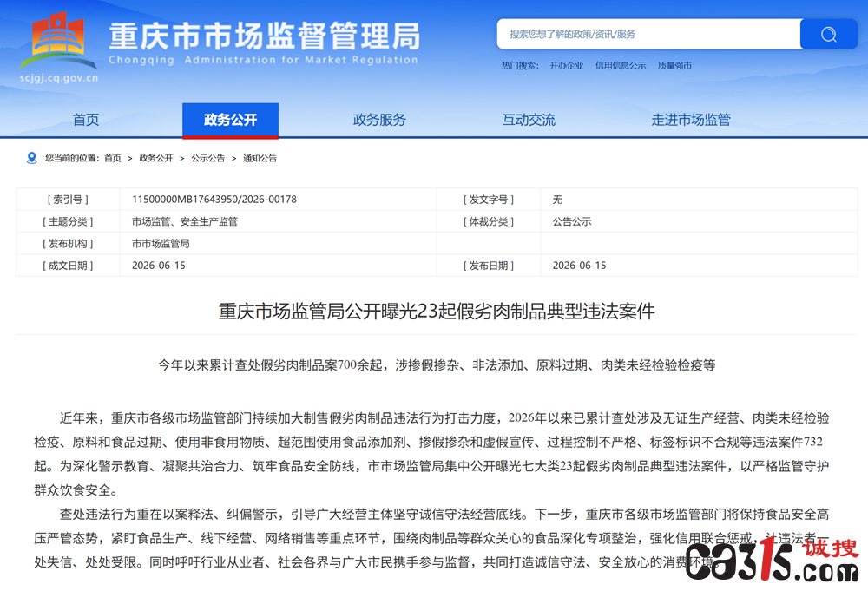Screen dimensions: 868x591
Task: Click hot search link 信用信息公示
Action: coord(621,65)
